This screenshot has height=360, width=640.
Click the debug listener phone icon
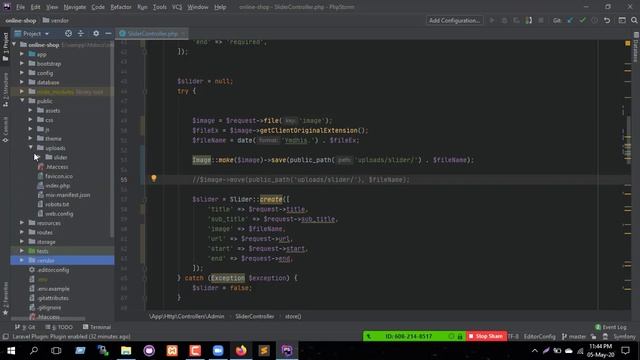pos(529,20)
